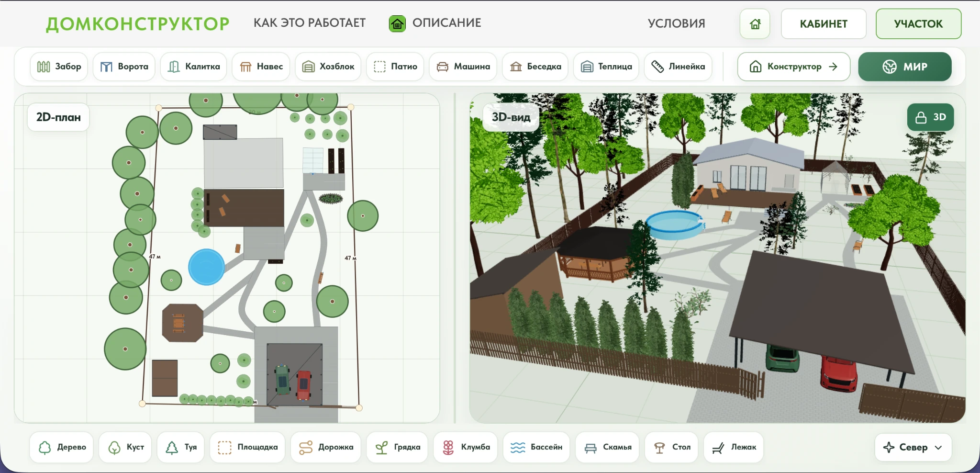The height and width of the screenshot is (473, 980).
Task: Switch to the УЧАСТОК tab
Action: (x=918, y=23)
